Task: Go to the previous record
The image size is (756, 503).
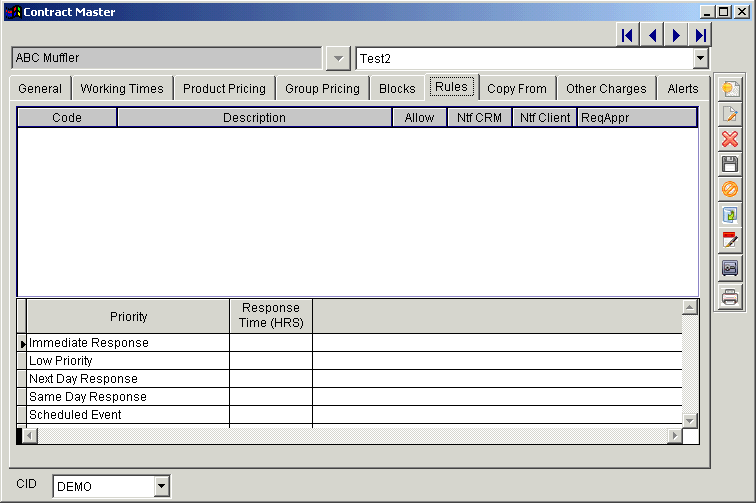Action: tap(652, 35)
